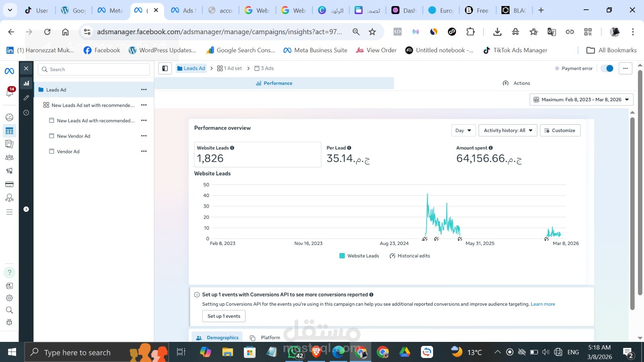Close the insights side panel X
This screenshot has width=644, height=362.
point(26,68)
